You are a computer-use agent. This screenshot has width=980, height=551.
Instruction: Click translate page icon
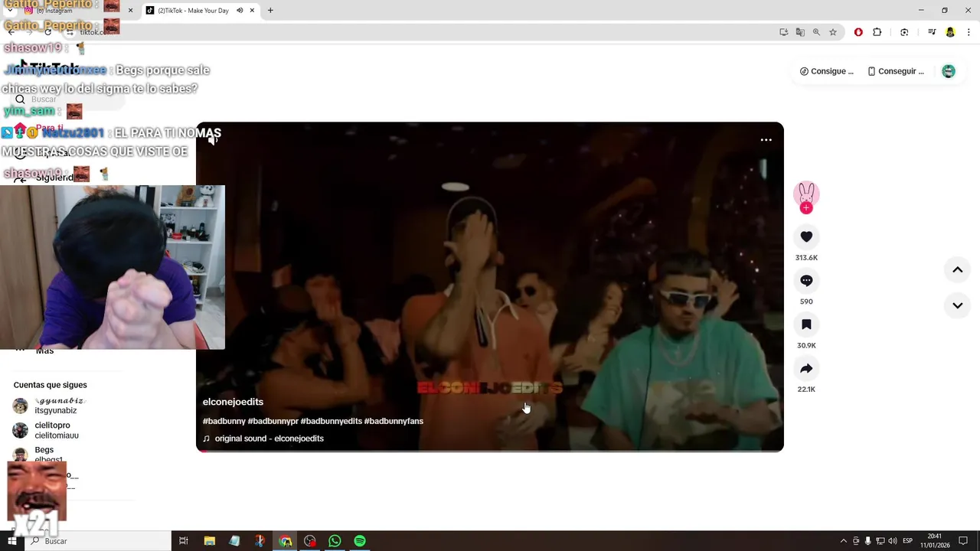pos(800,32)
